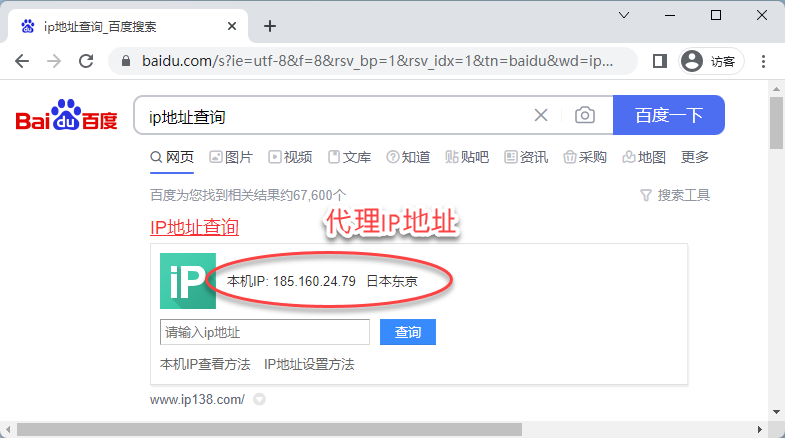Screen dimensions: 785x438
Task: Click the vertical scrollbar up arrow
Action: (x=776, y=89)
